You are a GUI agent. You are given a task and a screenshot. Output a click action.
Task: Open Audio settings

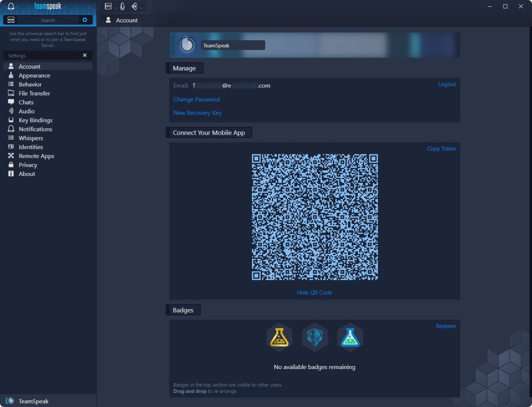pos(48,111)
